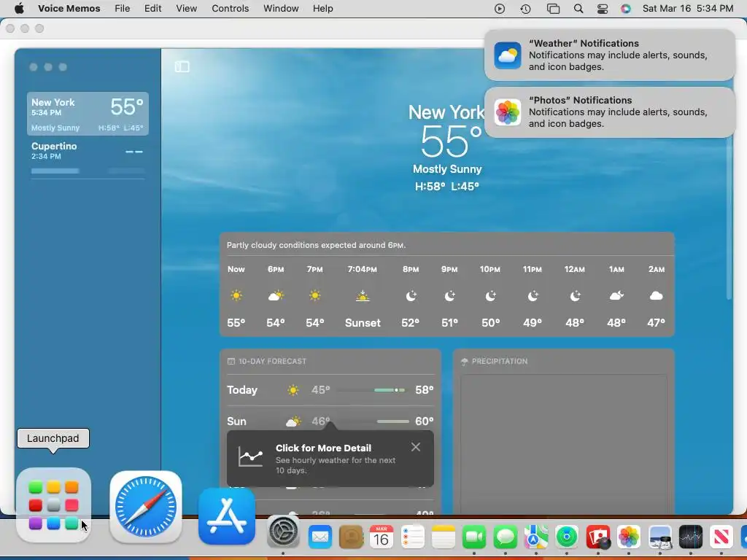
Task: Open the File menu
Action: pos(122,8)
